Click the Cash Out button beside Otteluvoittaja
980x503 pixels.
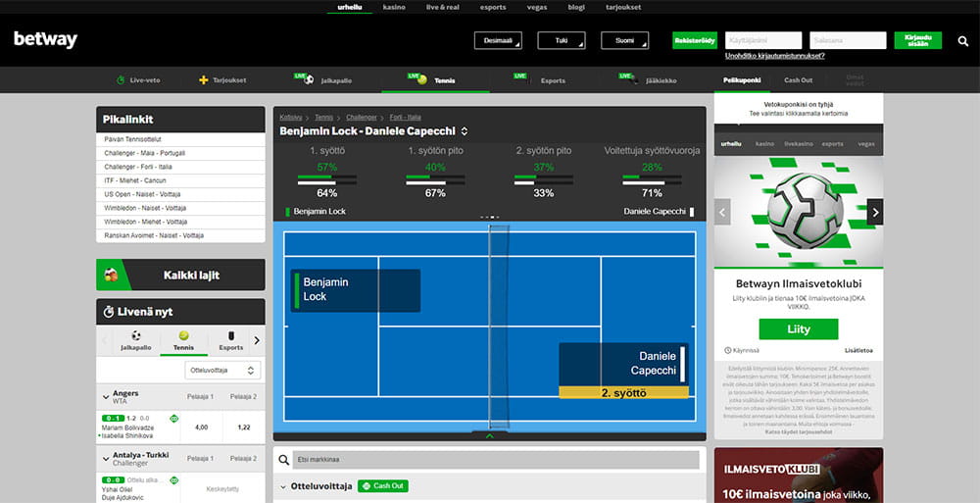point(382,486)
